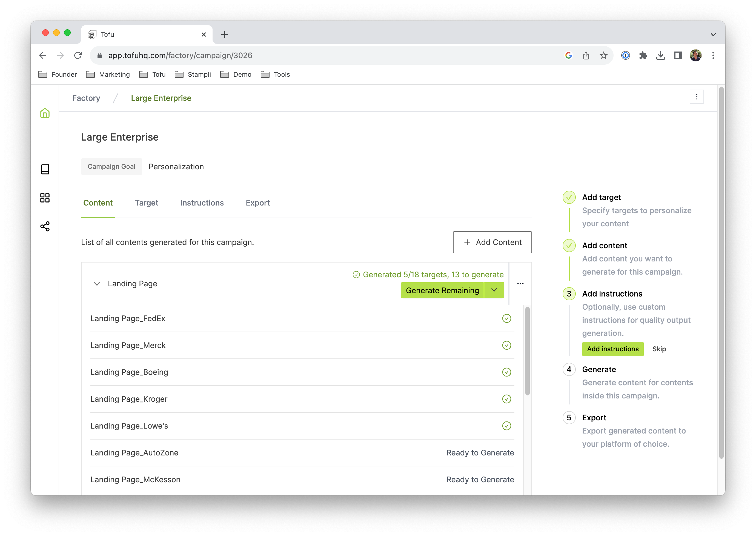The image size is (756, 536).
Task: Click the browser extensions puzzle icon
Action: [643, 55]
